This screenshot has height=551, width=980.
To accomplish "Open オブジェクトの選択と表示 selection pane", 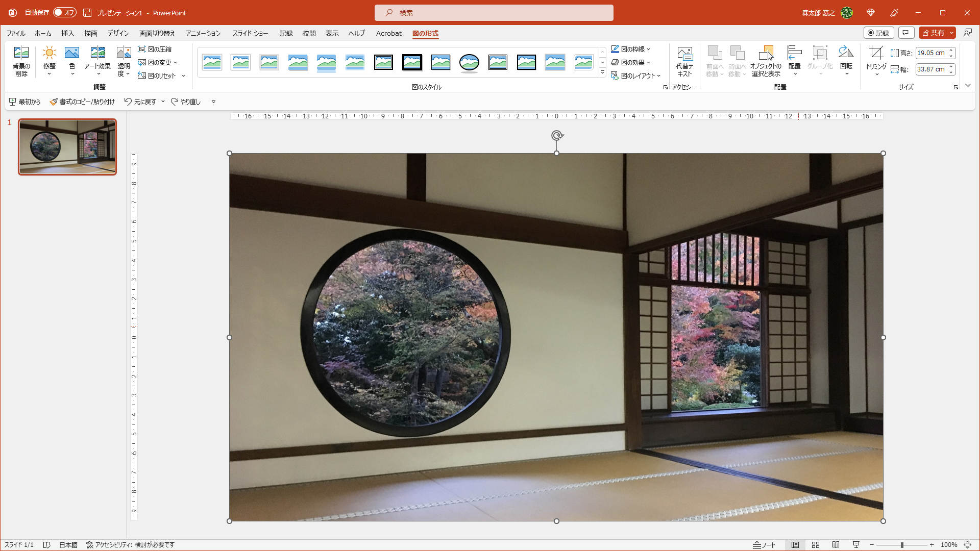I will 767,60.
